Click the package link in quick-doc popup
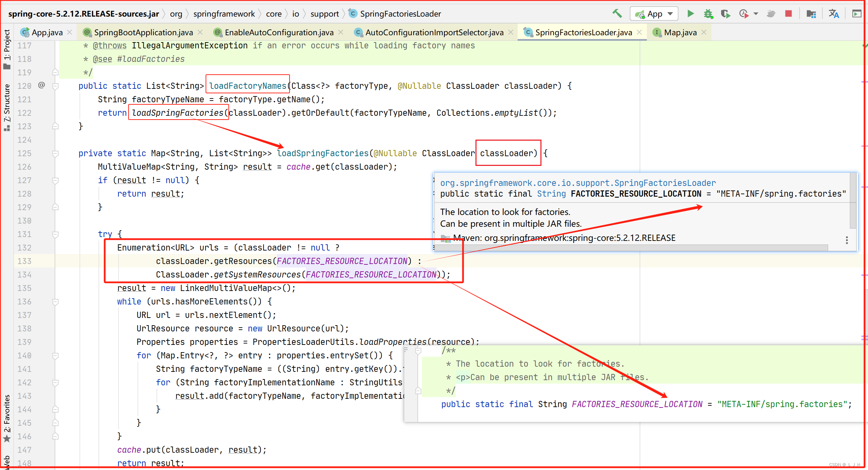 tap(578, 183)
